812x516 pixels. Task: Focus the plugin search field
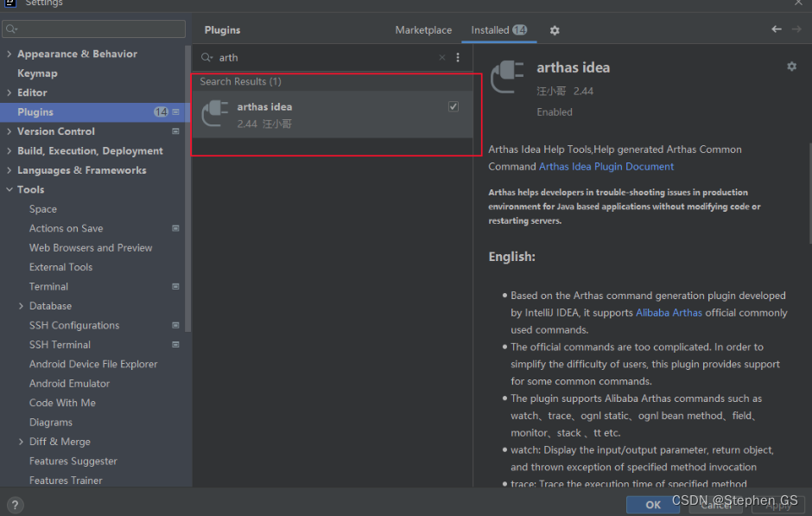point(327,58)
